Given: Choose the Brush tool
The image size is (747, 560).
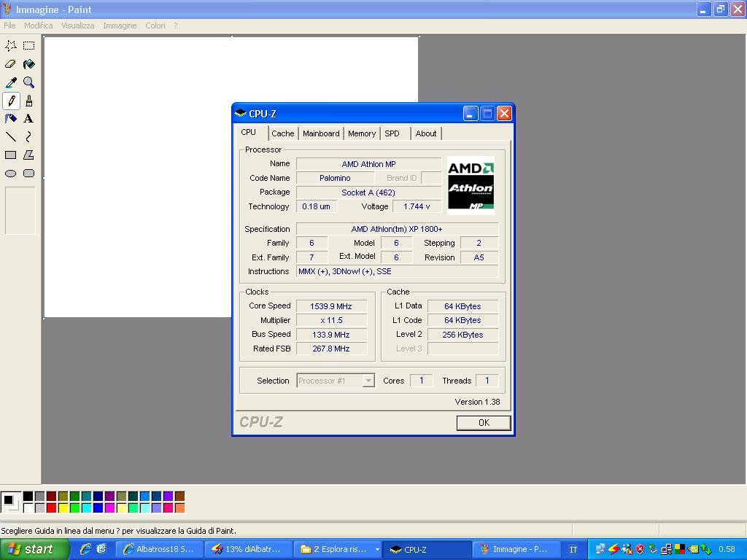Looking at the screenshot, I should [x=29, y=101].
